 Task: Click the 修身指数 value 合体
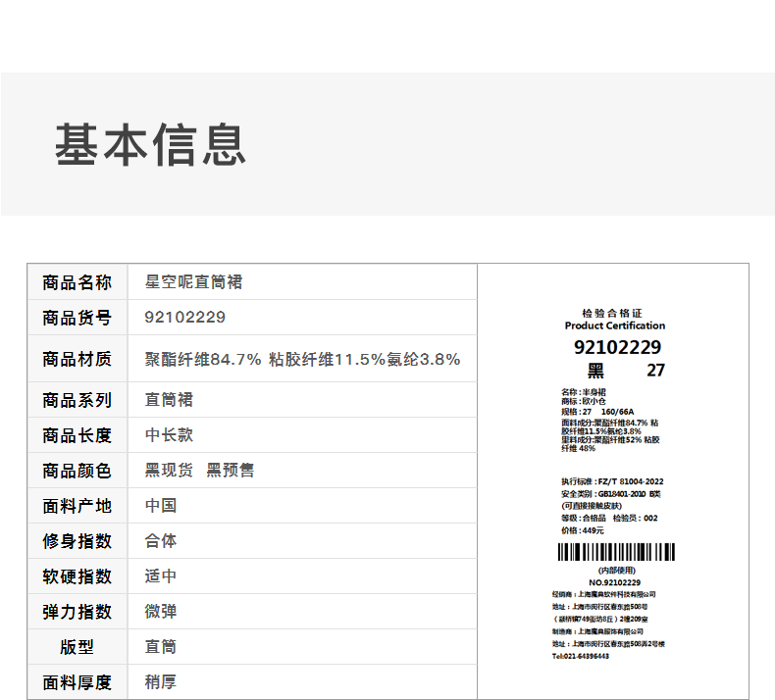pos(161,541)
